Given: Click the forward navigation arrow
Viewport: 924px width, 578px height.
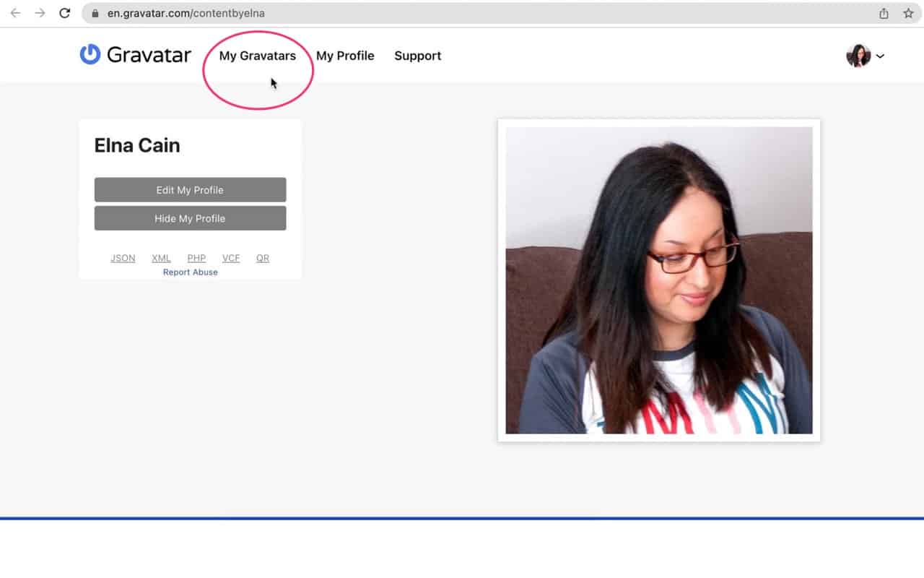Looking at the screenshot, I should coord(40,12).
